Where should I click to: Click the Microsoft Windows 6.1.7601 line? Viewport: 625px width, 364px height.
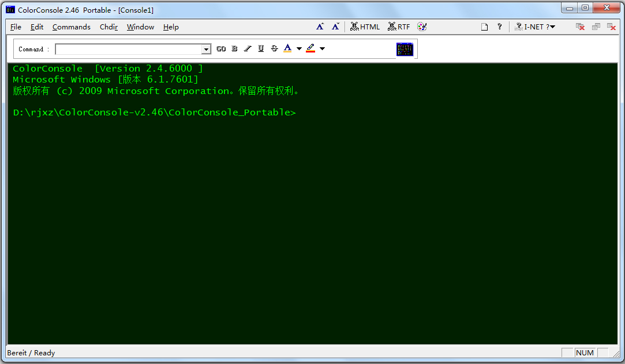[x=106, y=79]
